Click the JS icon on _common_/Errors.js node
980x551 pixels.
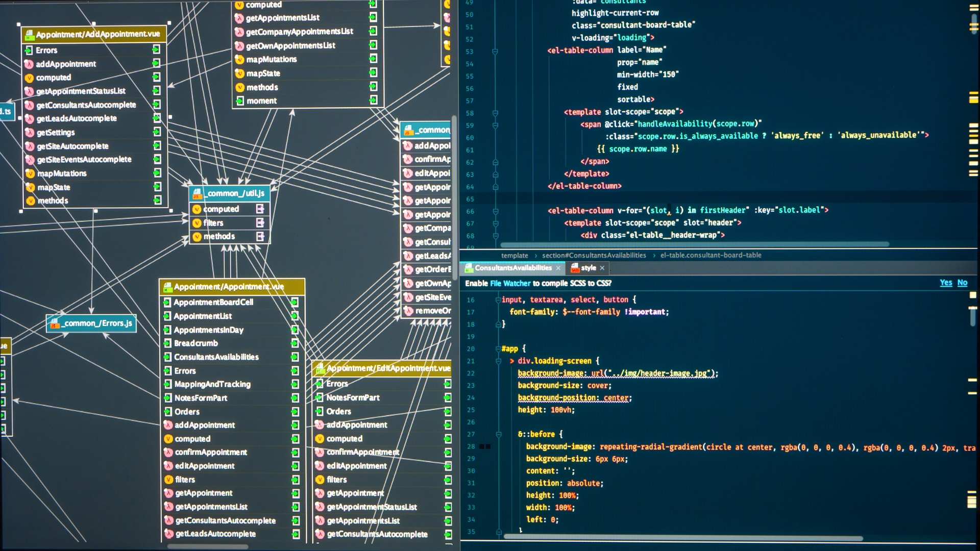coord(55,323)
